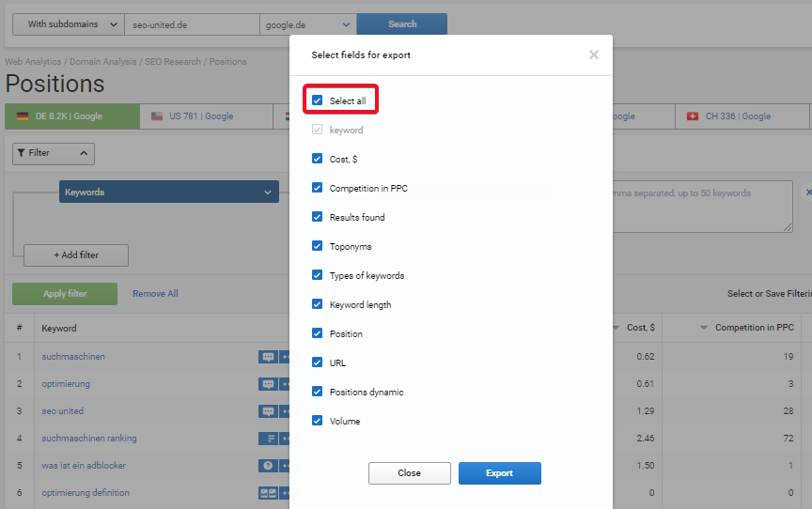This screenshot has width=812, height=509.
Task: Uncheck the Toponyms export field
Action: coord(317,246)
